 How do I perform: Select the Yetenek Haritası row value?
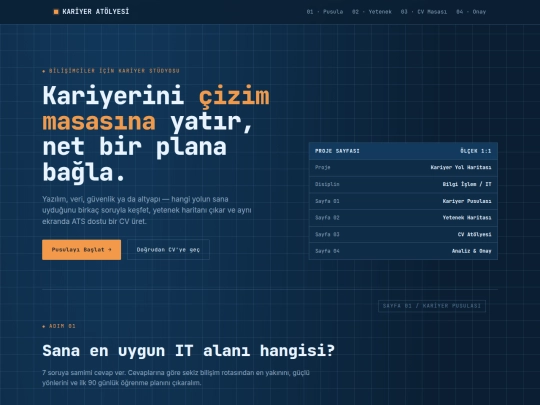[x=467, y=218]
